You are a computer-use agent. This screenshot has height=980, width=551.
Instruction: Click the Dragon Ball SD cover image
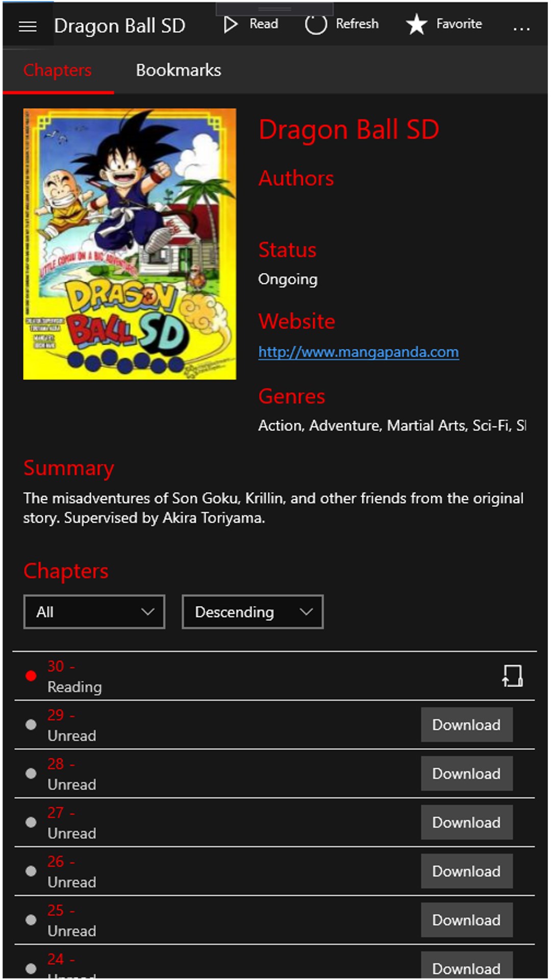tap(130, 244)
